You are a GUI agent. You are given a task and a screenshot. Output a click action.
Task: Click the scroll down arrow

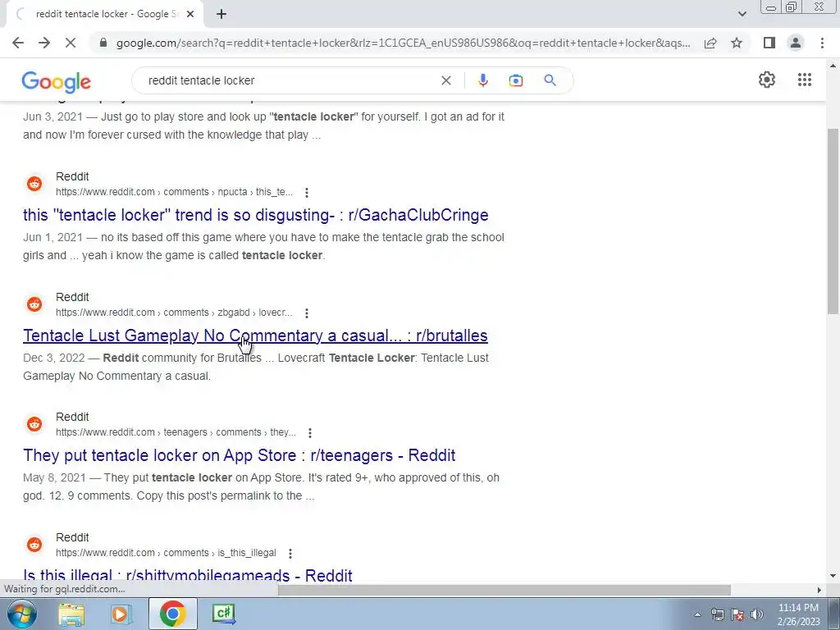tap(833, 576)
